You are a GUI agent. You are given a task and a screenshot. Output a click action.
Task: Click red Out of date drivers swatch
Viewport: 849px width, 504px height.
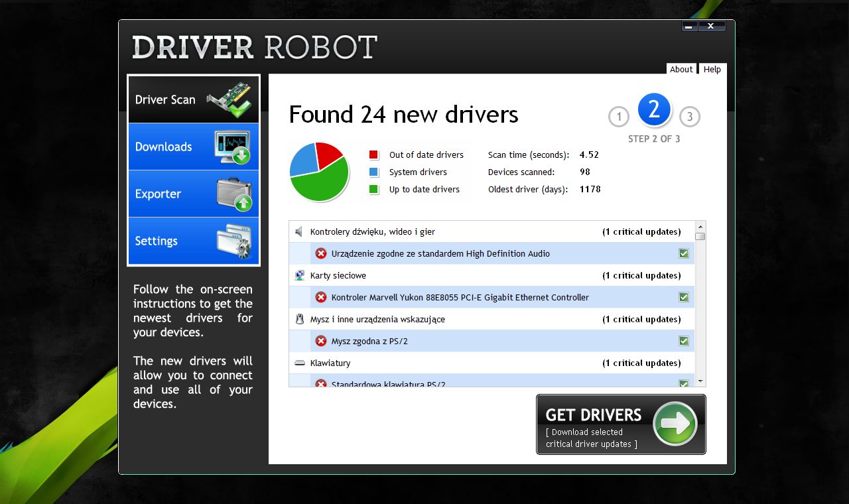tap(373, 155)
